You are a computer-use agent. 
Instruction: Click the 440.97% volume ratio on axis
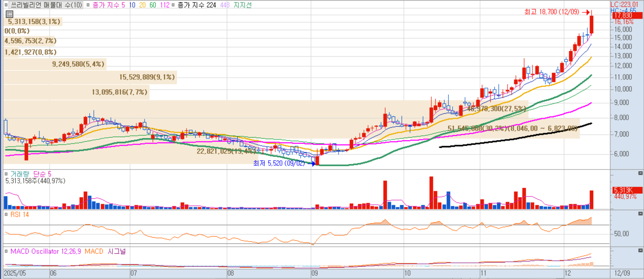coord(625,197)
